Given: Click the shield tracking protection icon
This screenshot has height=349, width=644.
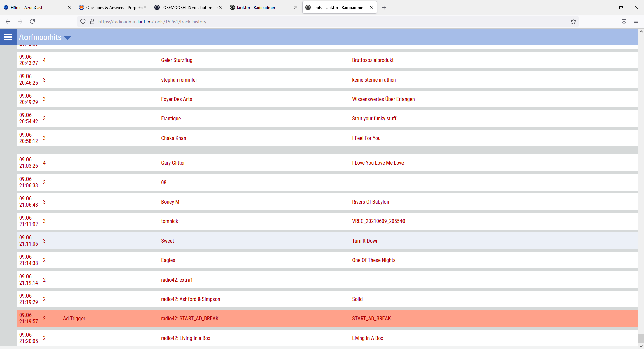Looking at the screenshot, I should point(83,22).
